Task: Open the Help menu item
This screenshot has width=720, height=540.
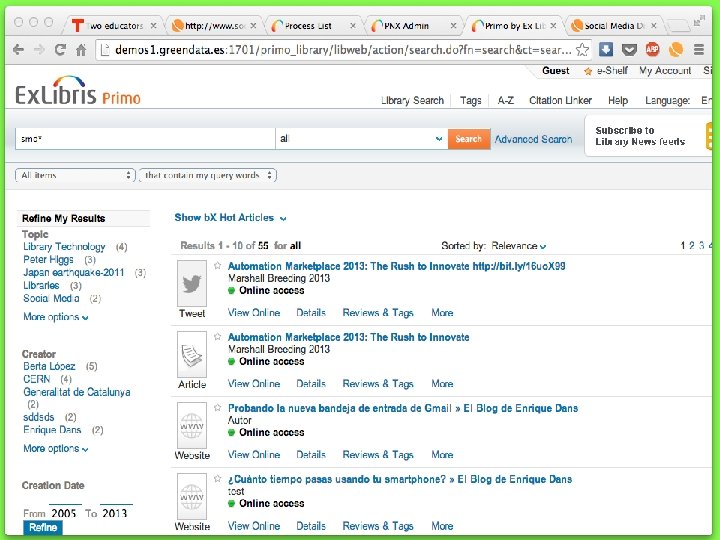Action: [x=618, y=100]
